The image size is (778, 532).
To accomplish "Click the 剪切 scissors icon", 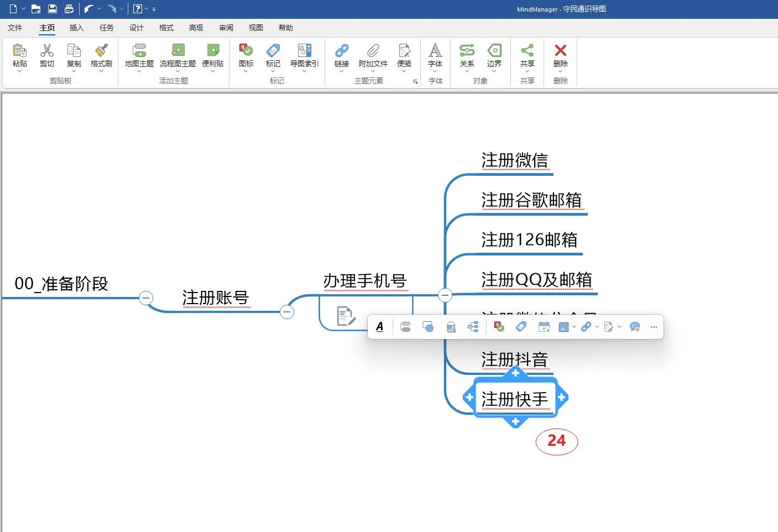I will 47,51.
